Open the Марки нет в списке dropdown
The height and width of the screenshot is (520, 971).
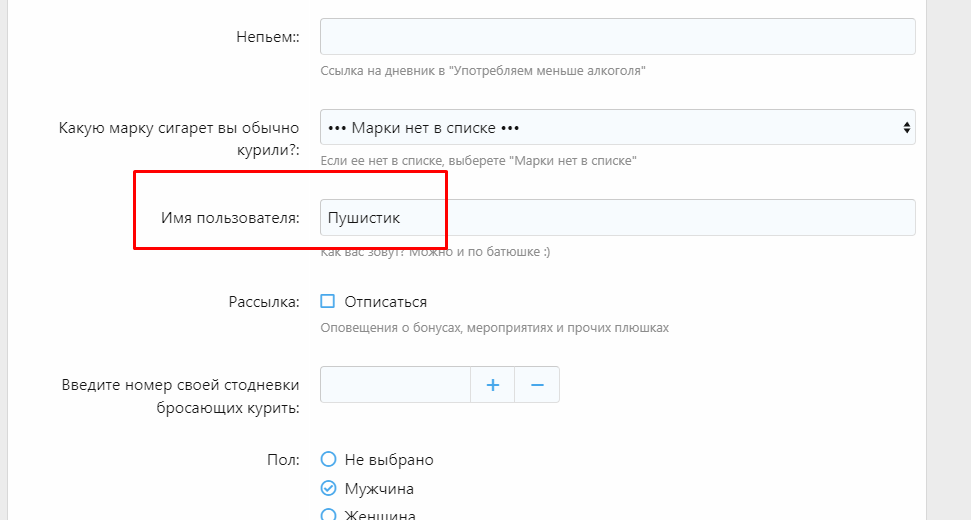[x=617, y=128]
